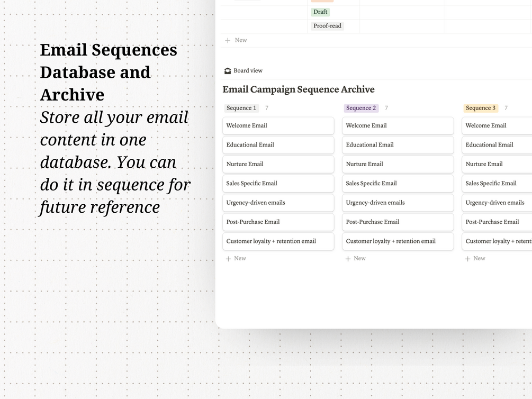Open Educational Email card in Sequence 3
532x399 pixels.
click(x=497, y=145)
